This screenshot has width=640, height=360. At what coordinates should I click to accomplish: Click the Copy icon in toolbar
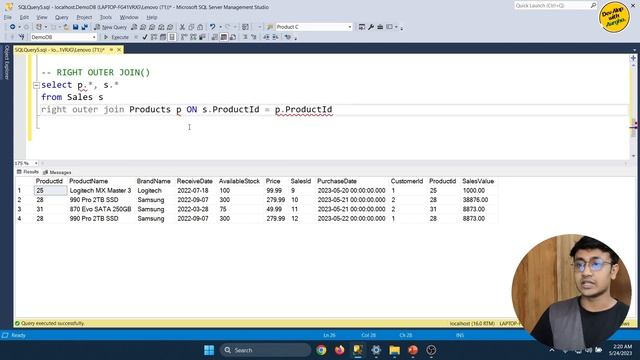pyautogui.click(x=191, y=27)
